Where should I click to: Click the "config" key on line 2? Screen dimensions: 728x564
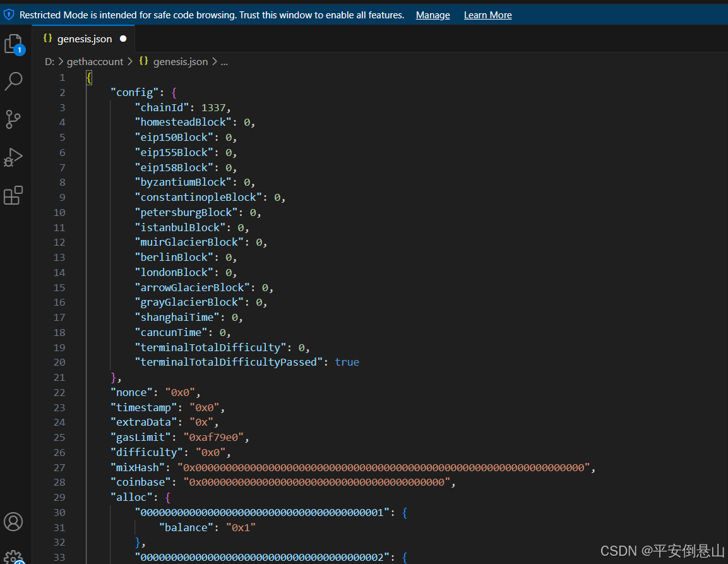pos(134,92)
